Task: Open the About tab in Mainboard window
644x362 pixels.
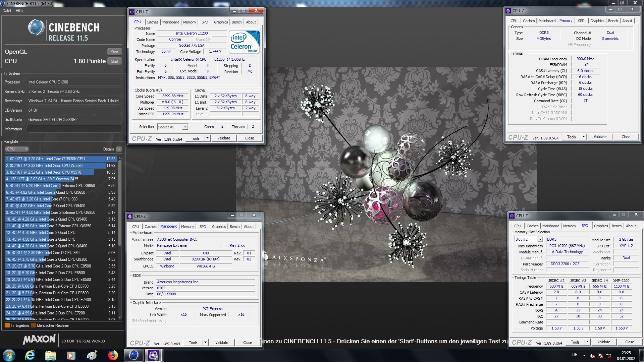Action: [249, 227]
